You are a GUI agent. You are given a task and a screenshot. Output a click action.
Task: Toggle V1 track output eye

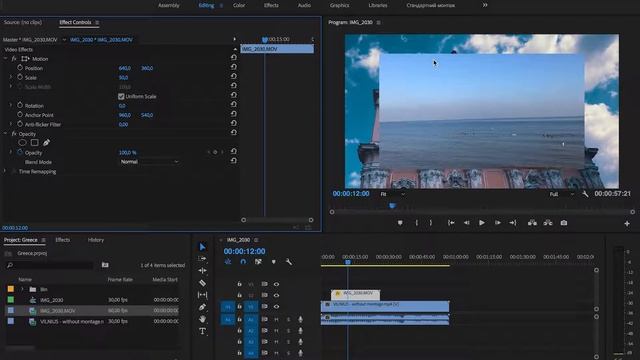(x=276, y=307)
